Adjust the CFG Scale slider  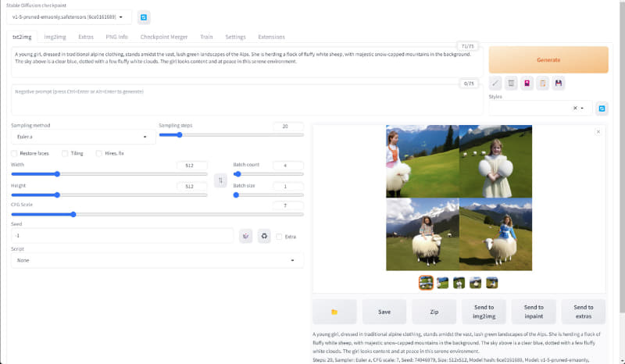point(157,215)
